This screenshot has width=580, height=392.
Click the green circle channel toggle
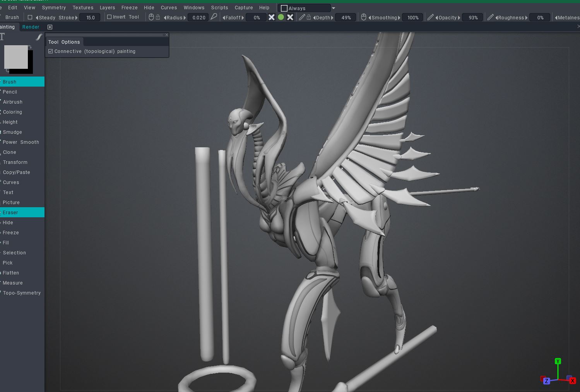281,17
